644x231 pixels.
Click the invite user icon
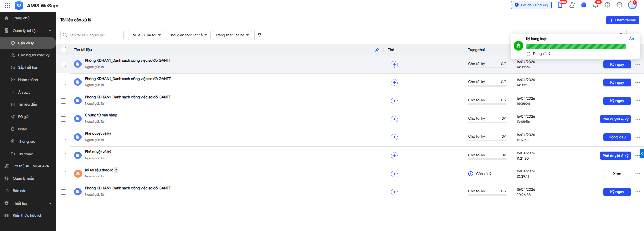572,5
